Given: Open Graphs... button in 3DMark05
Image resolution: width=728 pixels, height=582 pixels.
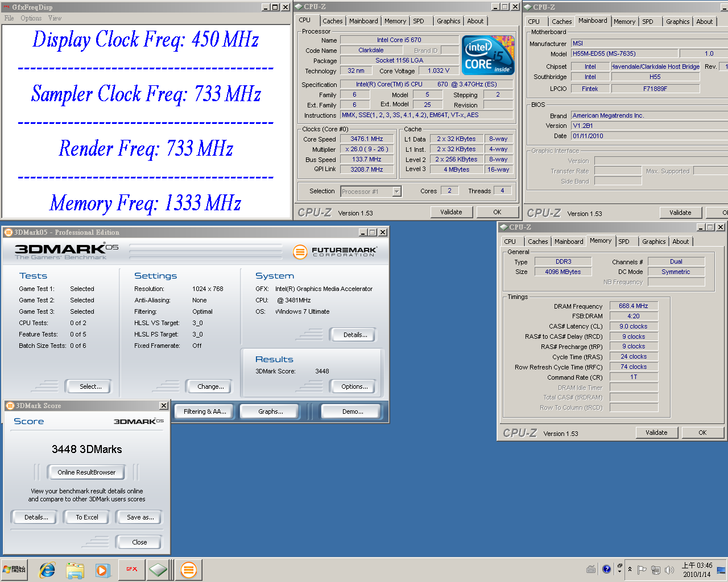Looking at the screenshot, I should pos(270,411).
